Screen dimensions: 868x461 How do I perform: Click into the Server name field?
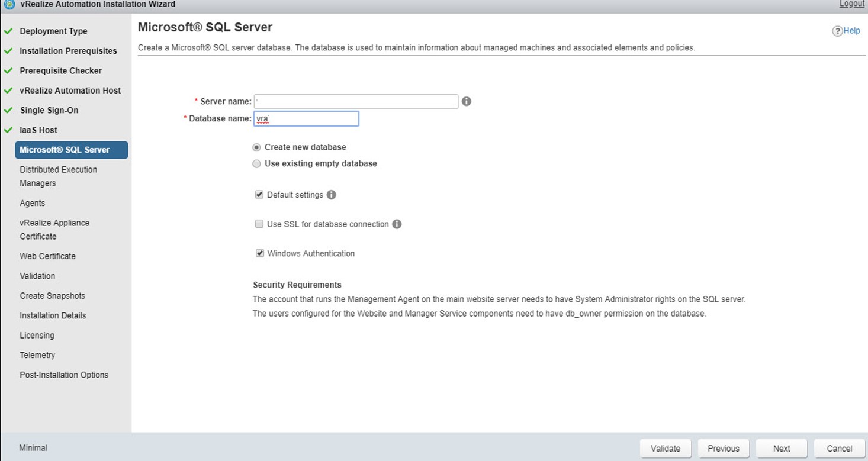click(x=356, y=102)
